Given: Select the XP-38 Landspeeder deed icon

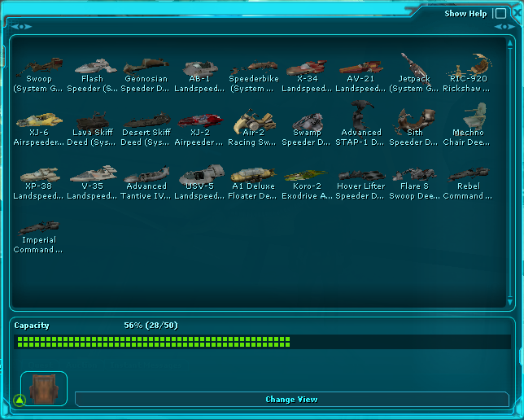Looking at the screenshot, I should point(40,175).
